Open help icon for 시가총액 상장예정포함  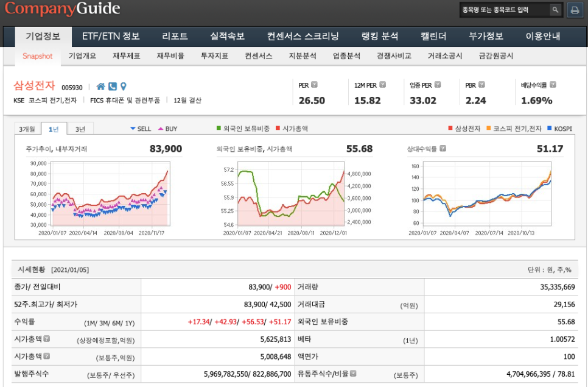46,339
